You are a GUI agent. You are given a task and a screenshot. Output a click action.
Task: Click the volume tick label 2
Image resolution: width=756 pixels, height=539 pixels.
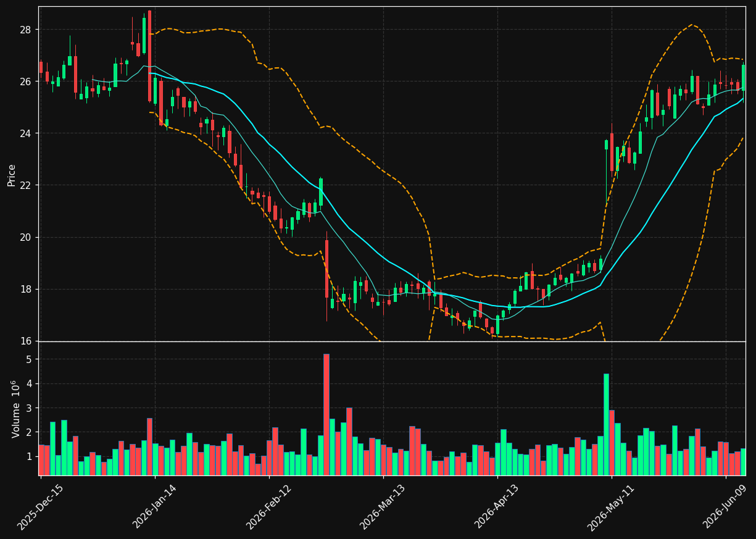tap(28, 432)
